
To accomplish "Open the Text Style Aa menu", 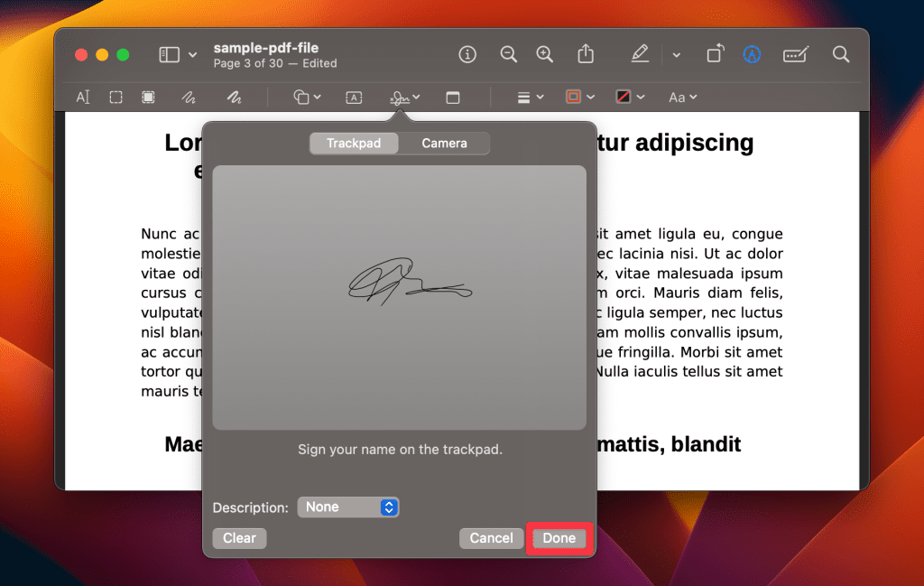I will (x=683, y=98).
